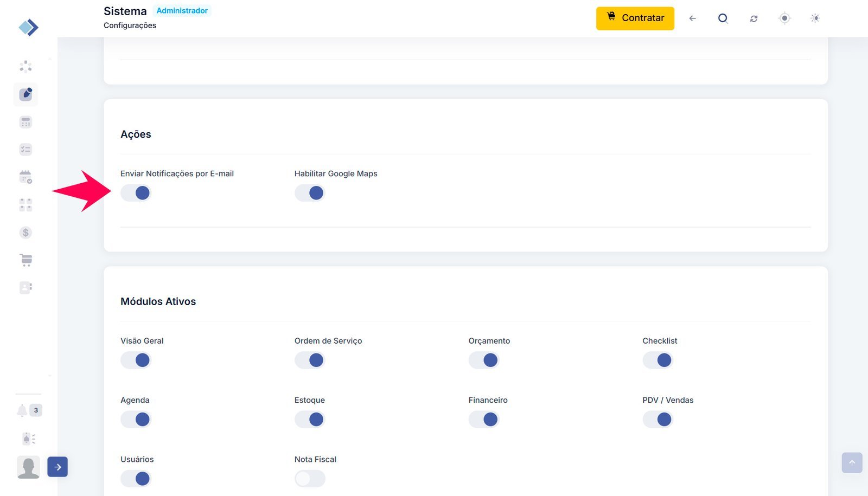This screenshot has width=868, height=496.
Task: Click the refresh icon in top bar
Action: coord(754,18)
